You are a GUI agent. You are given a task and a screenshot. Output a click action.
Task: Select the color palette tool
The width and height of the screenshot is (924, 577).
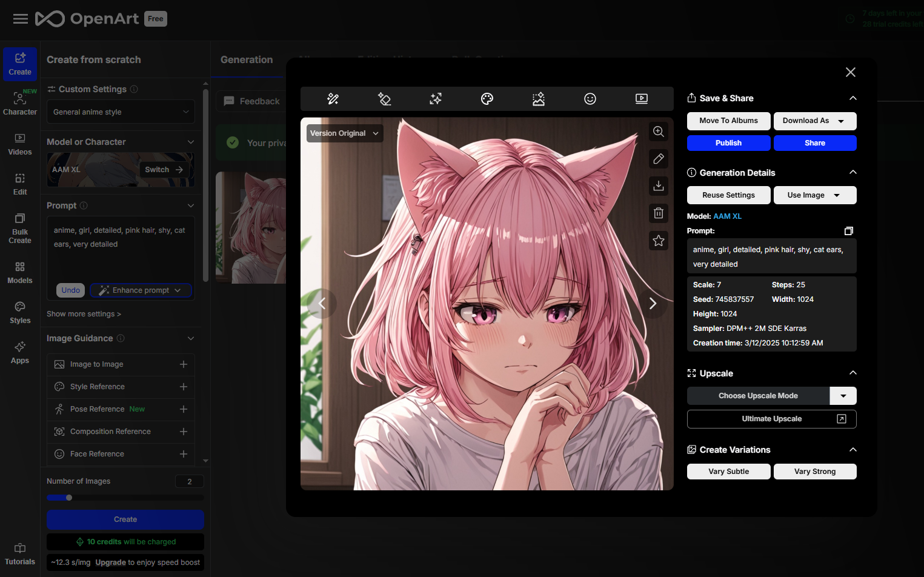[x=487, y=99]
